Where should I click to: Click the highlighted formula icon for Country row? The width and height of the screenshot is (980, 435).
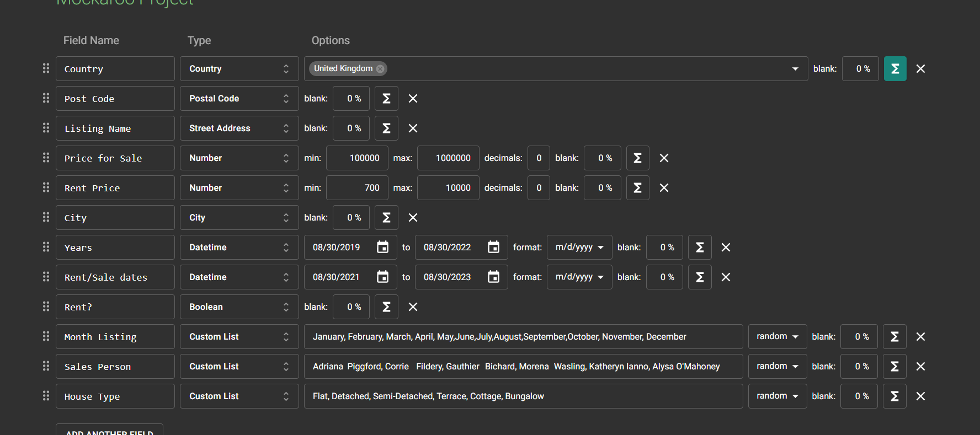click(894, 69)
